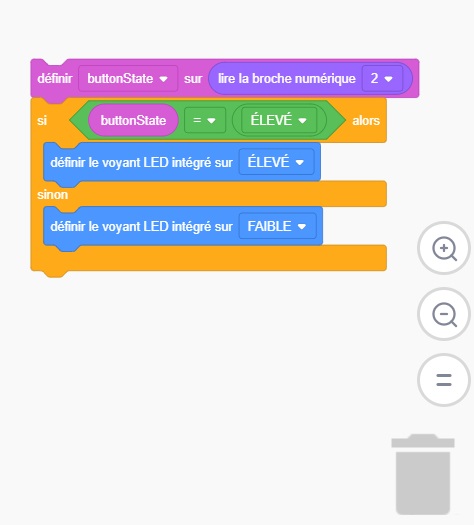Select the purple buttonState variable reporter
The image size is (474, 525).
[133, 120]
